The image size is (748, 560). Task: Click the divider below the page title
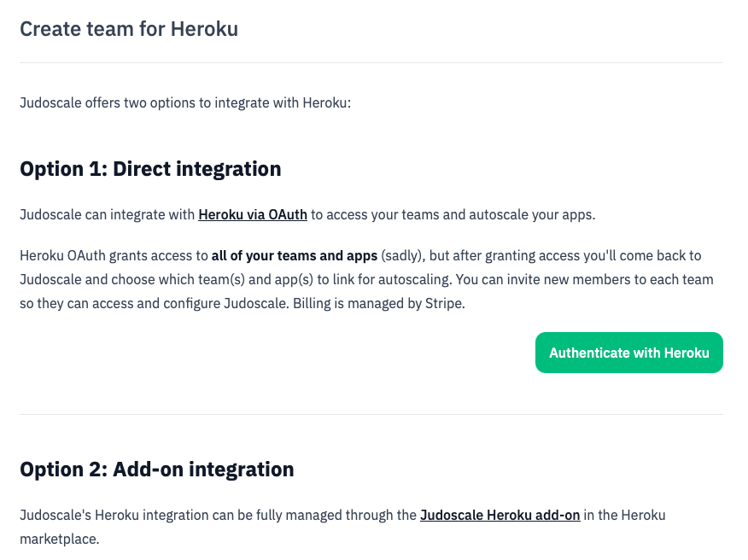(371, 61)
